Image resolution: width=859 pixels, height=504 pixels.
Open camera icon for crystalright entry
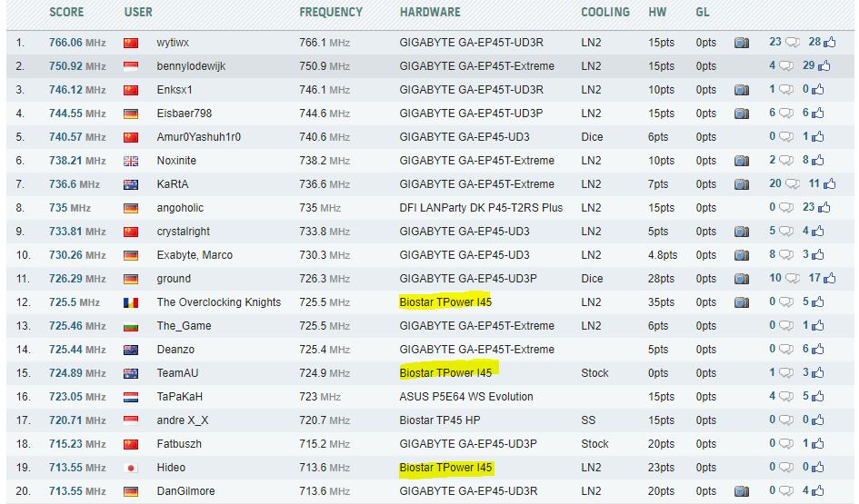point(742,232)
